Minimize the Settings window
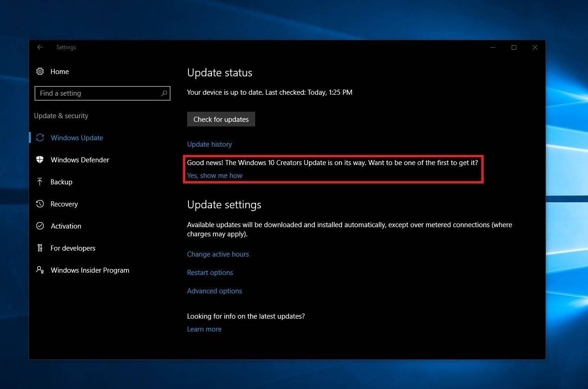This screenshot has height=389, width=588. [493, 47]
